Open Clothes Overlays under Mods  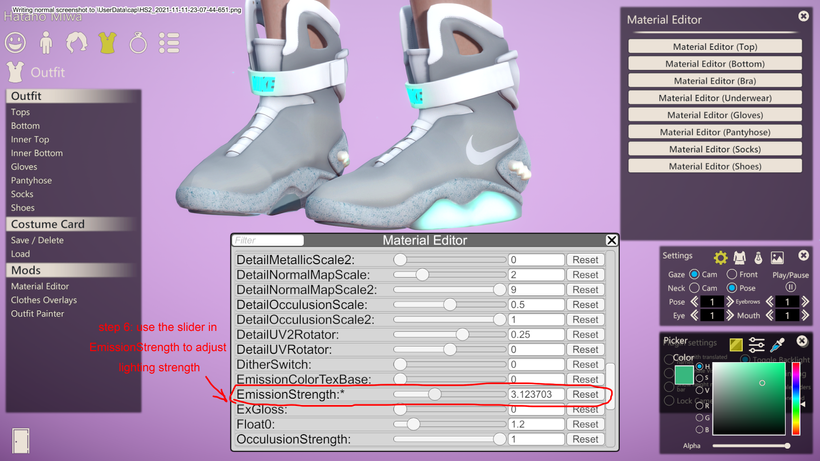[x=44, y=299]
